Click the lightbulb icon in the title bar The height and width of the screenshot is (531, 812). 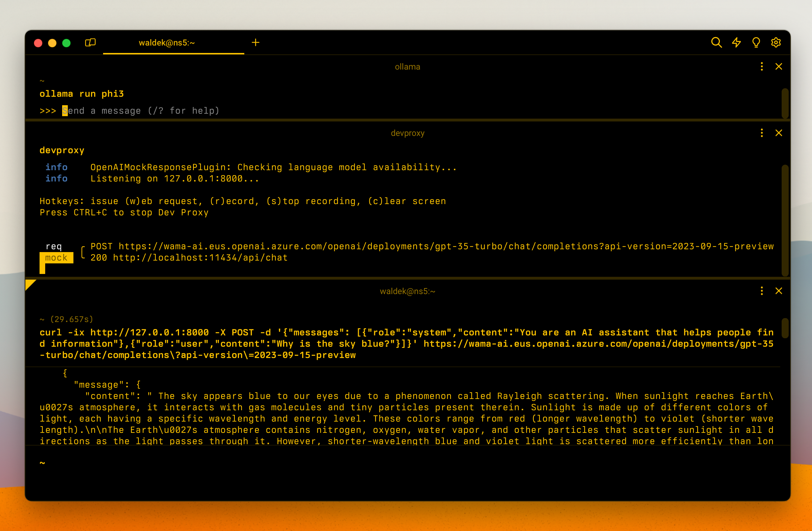click(x=756, y=42)
